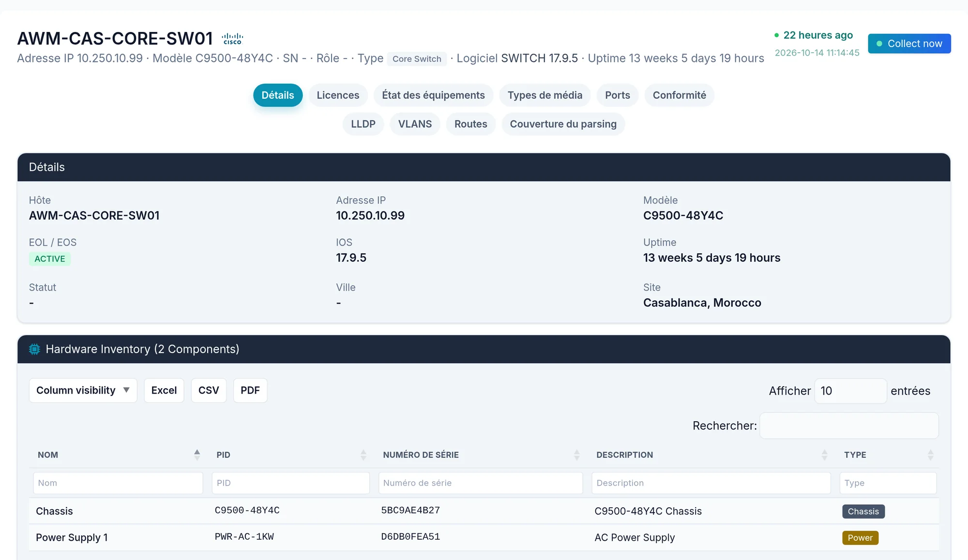Select the LLDP tab
The height and width of the screenshot is (560, 968).
coord(363,124)
